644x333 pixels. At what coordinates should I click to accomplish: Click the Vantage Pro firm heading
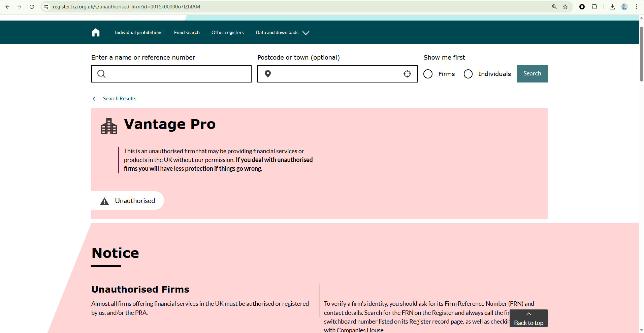point(170,124)
